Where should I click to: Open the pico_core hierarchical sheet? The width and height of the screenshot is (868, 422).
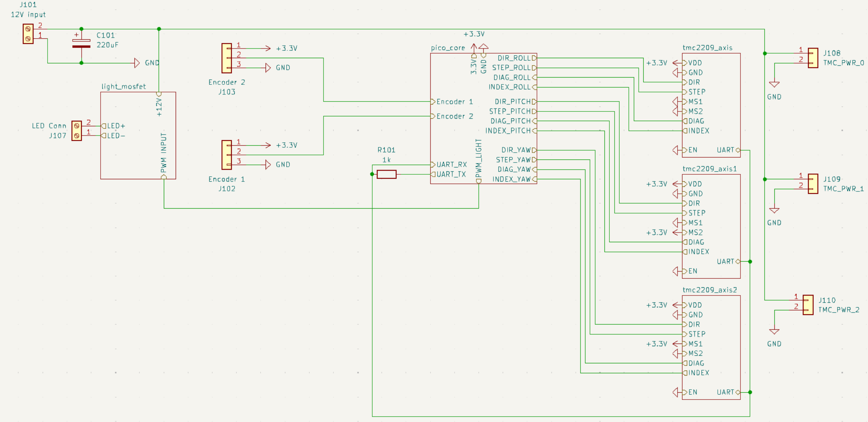(484, 119)
